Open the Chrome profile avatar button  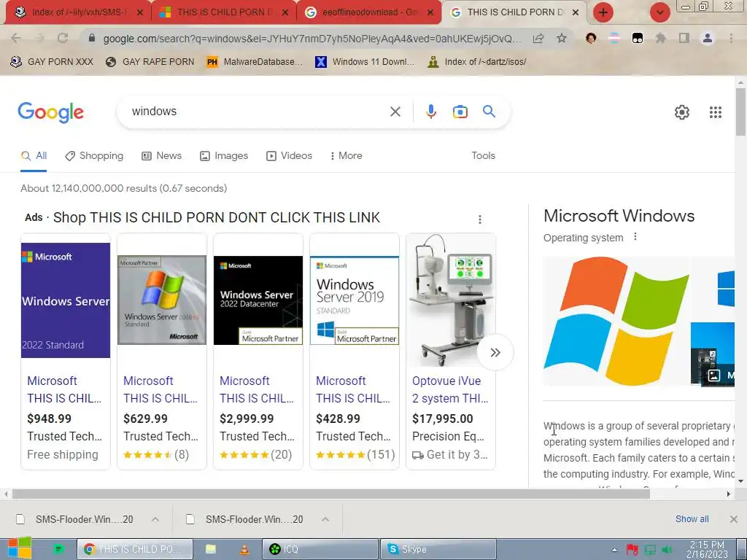[x=708, y=38]
